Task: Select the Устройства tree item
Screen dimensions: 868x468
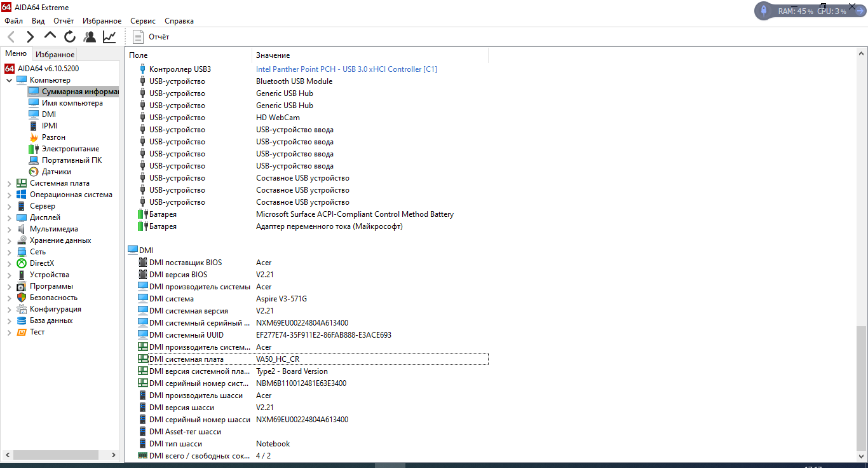Action: click(x=50, y=275)
